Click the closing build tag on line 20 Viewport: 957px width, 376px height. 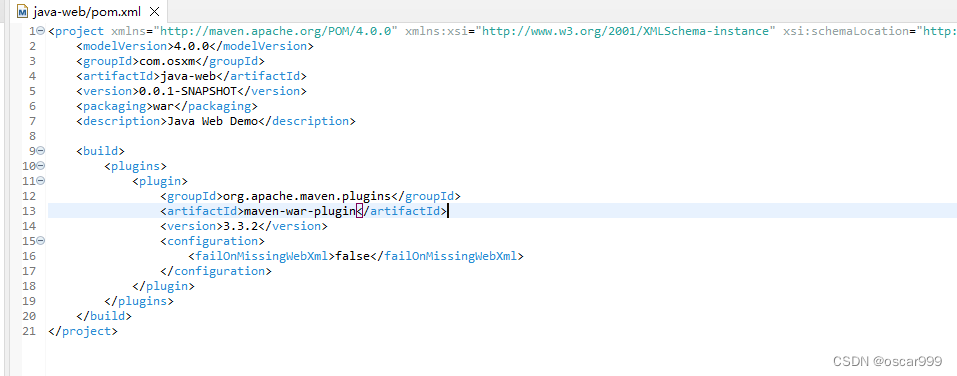tap(104, 316)
